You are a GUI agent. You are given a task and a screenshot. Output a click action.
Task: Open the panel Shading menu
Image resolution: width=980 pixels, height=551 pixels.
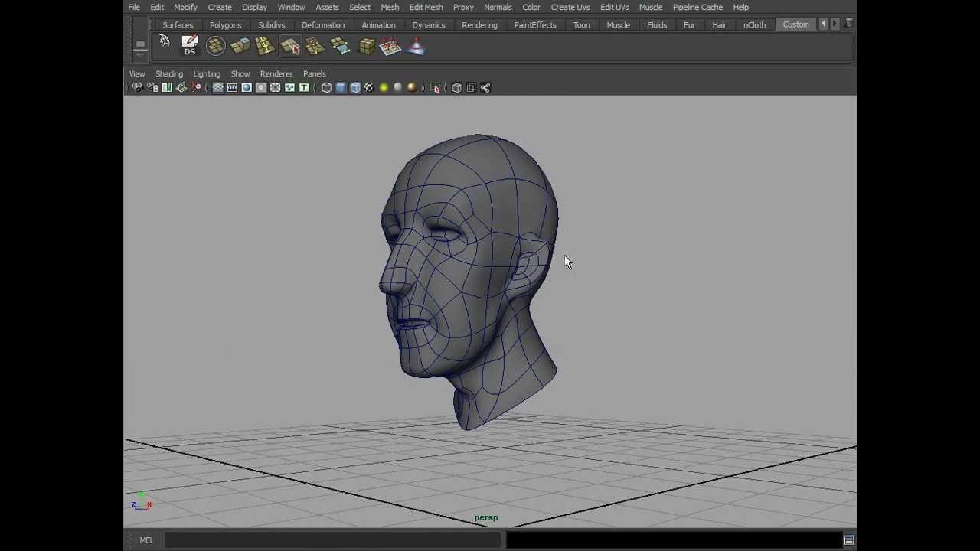(x=169, y=74)
